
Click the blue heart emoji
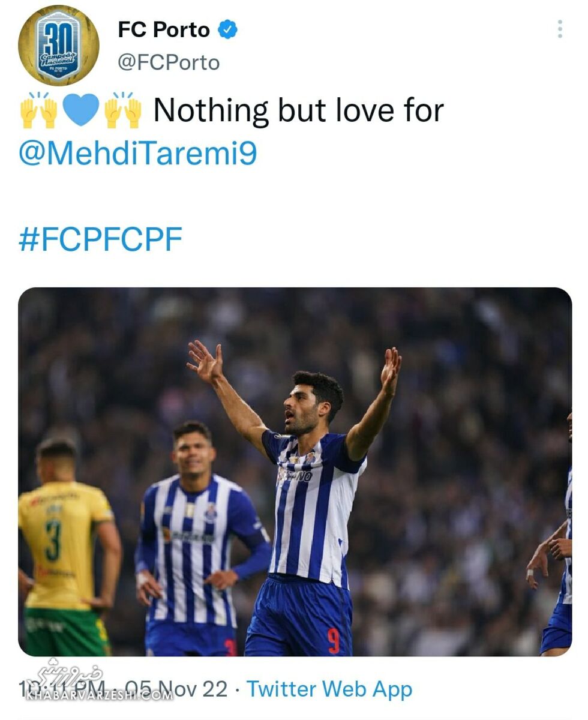[80, 110]
